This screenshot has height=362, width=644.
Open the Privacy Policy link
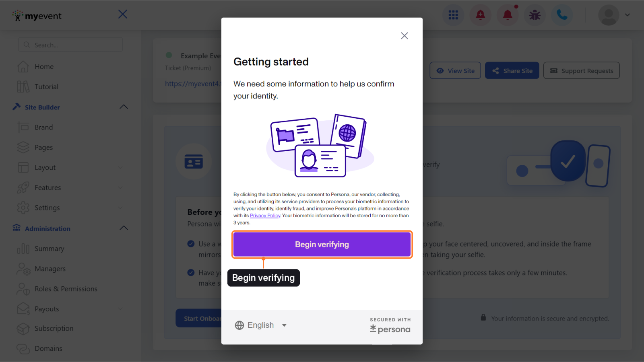point(265,216)
